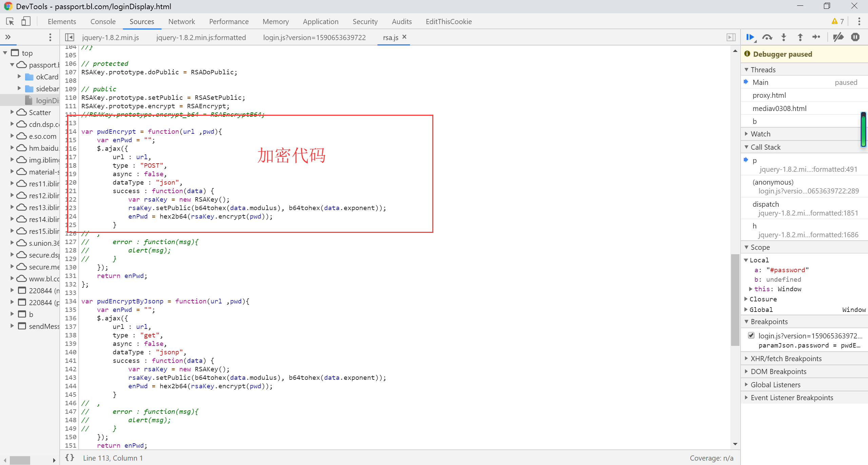The width and height of the screenshot is (868, 465).
Task: Click the Step over function icon
Action: point(767,37)
